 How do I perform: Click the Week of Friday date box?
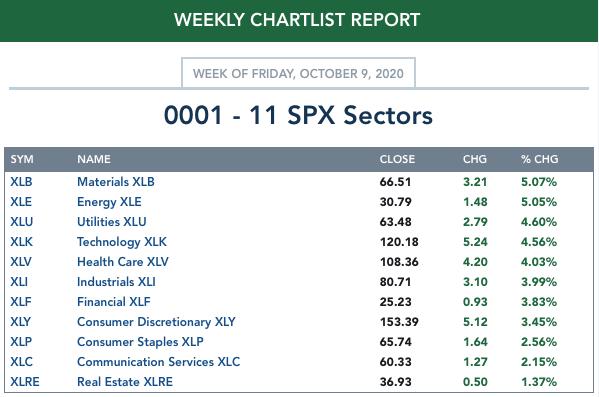click(298, 73)
